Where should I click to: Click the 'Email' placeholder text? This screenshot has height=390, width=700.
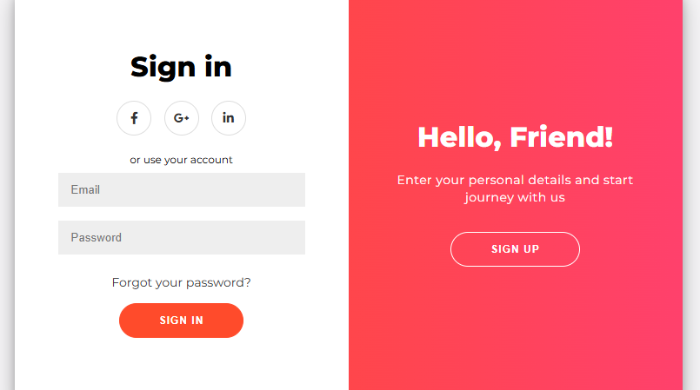click(x=85, y=190)
